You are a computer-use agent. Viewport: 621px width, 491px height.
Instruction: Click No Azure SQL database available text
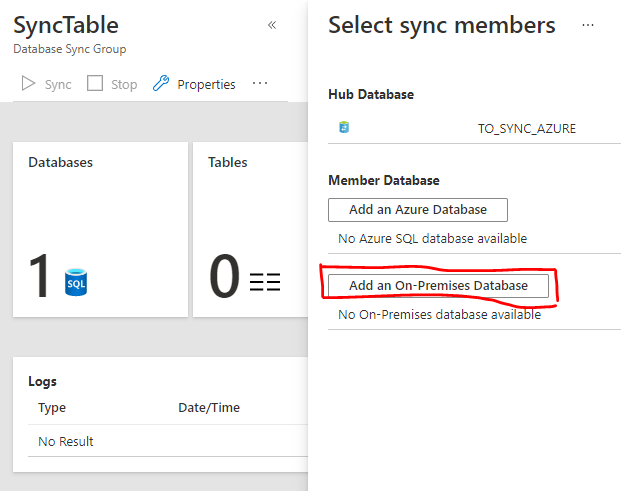(x=432, y=239)
